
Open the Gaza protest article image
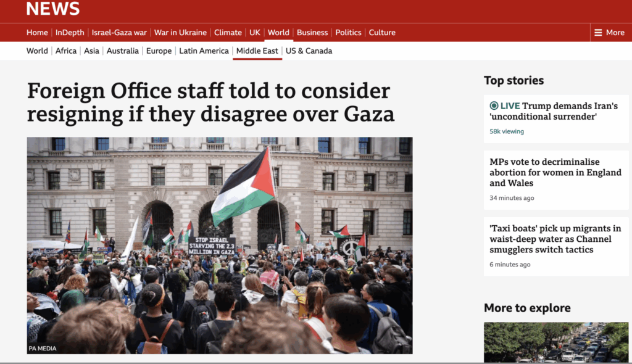(220, 246)
